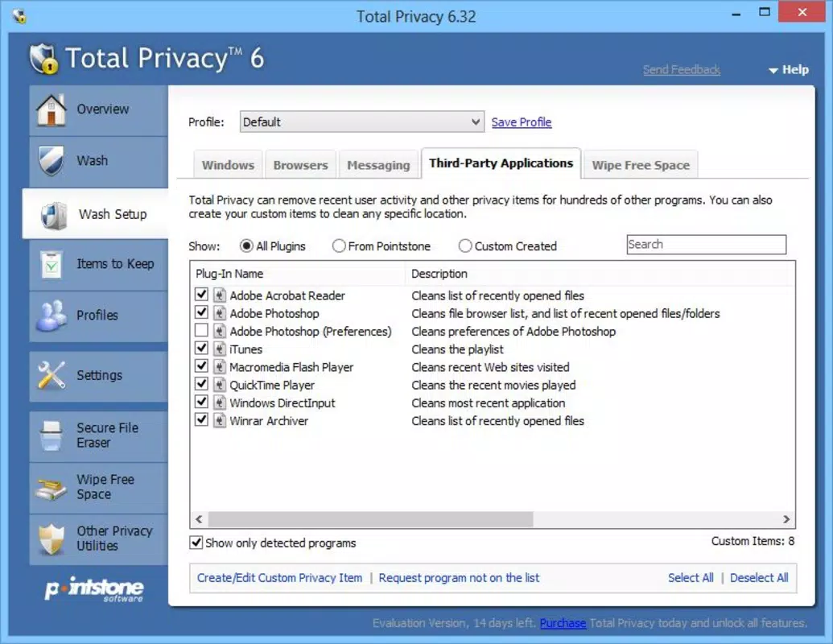Click the plugin Search field
833x644 pixels.
pyautogui.click(x=706, y=245)
